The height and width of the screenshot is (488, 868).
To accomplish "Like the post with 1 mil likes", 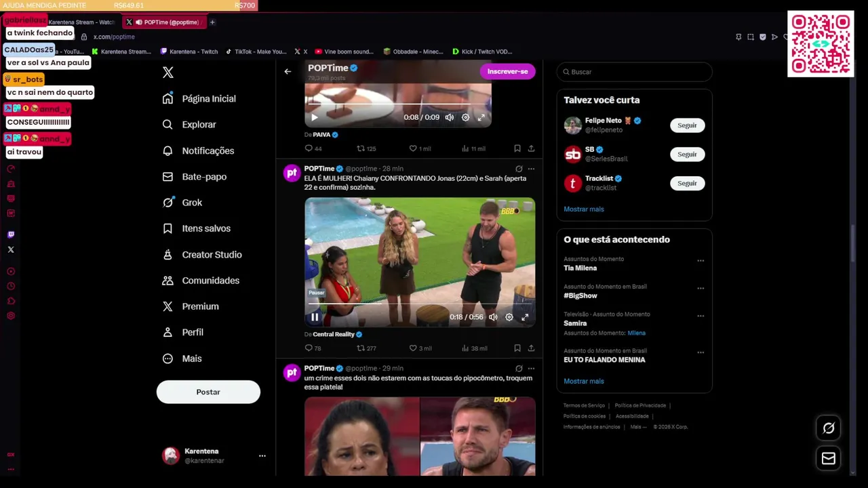I will coord(420,148).
